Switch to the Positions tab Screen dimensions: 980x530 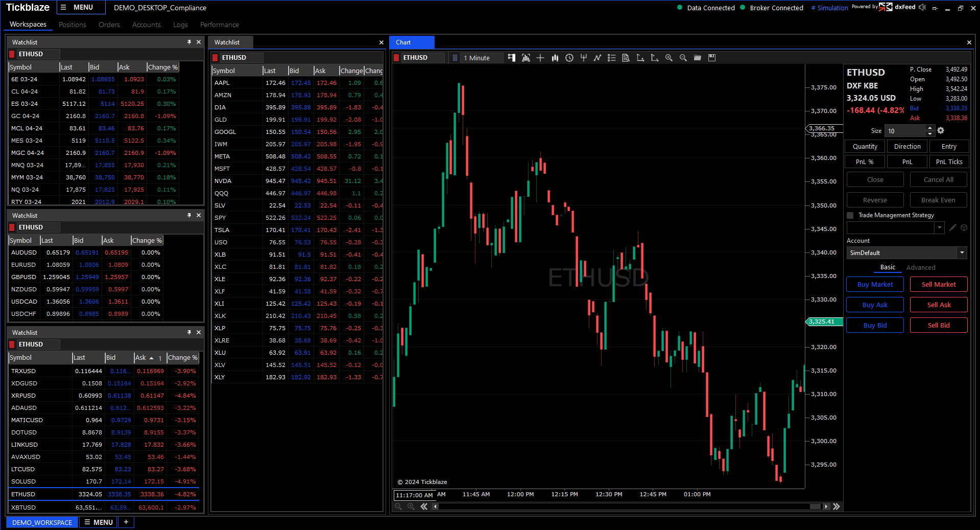click(72, 25)
